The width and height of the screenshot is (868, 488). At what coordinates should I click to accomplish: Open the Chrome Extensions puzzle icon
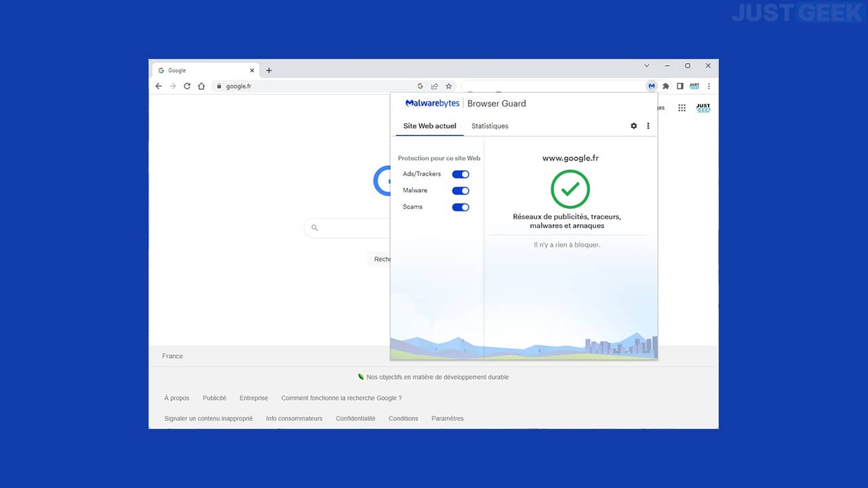point(666,86)
